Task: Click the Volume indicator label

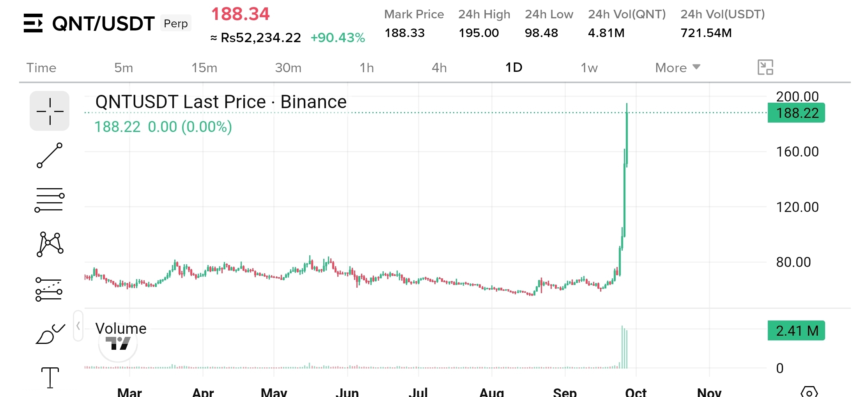Action: coord(121,328)
